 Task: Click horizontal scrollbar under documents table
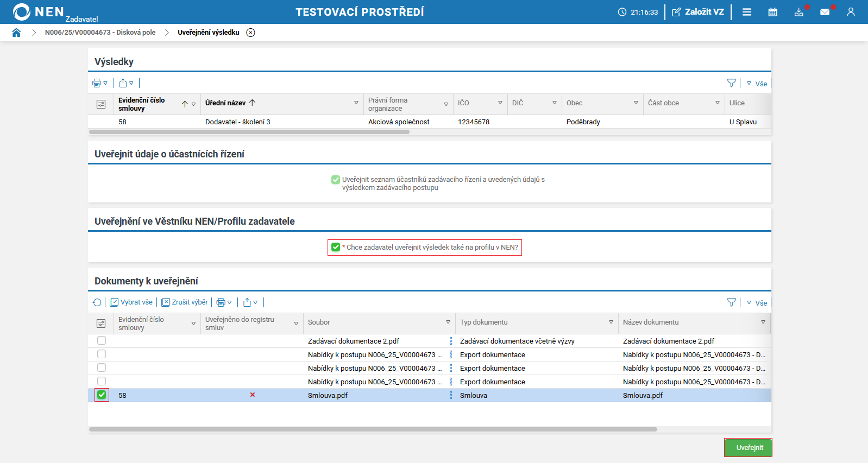coord(373,429)
